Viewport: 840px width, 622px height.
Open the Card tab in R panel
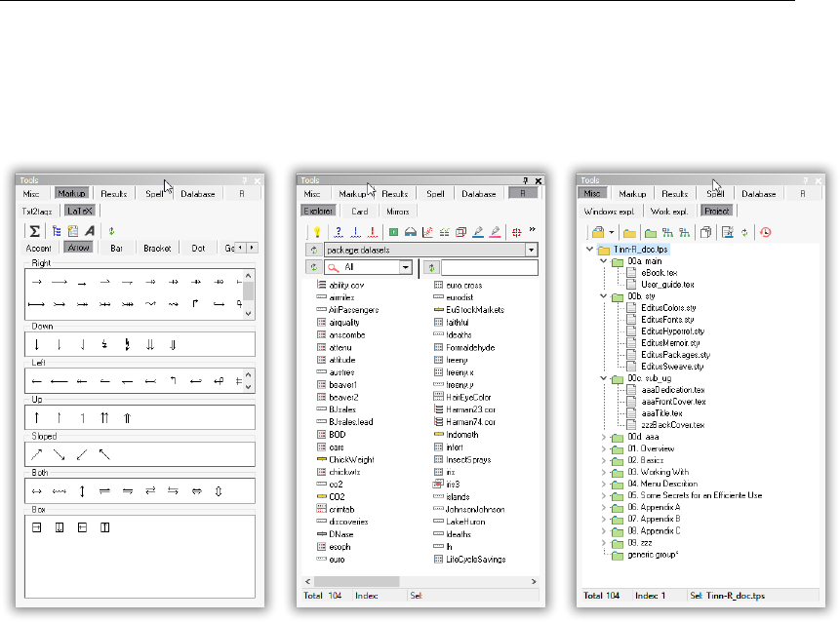coord(359,212)
